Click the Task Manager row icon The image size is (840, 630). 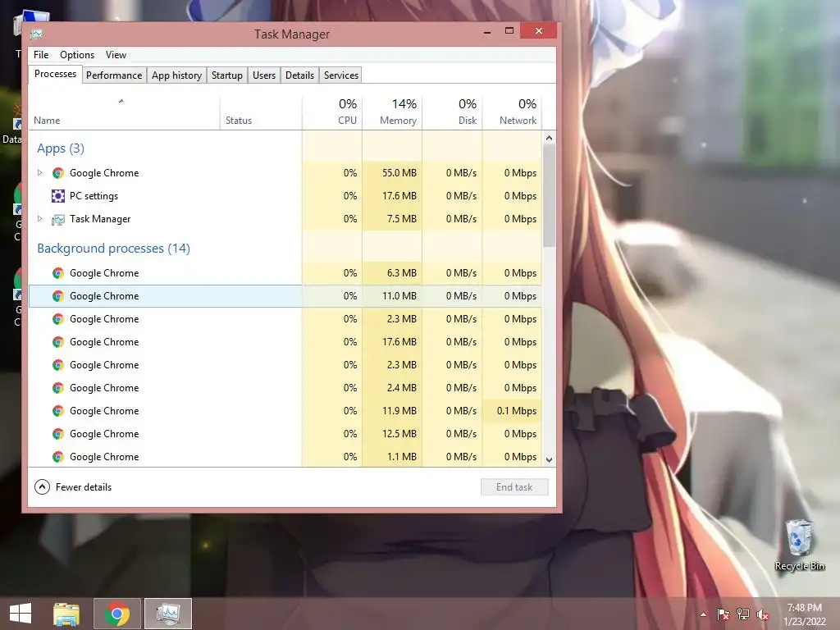tap(58, 219)
